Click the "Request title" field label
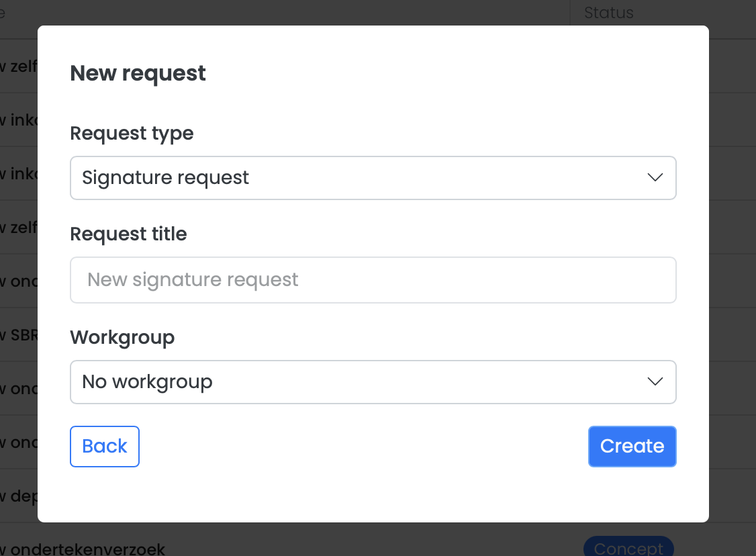Image resolution: width=756 pixels, height=556 pixels. click(x=128, y=234)
